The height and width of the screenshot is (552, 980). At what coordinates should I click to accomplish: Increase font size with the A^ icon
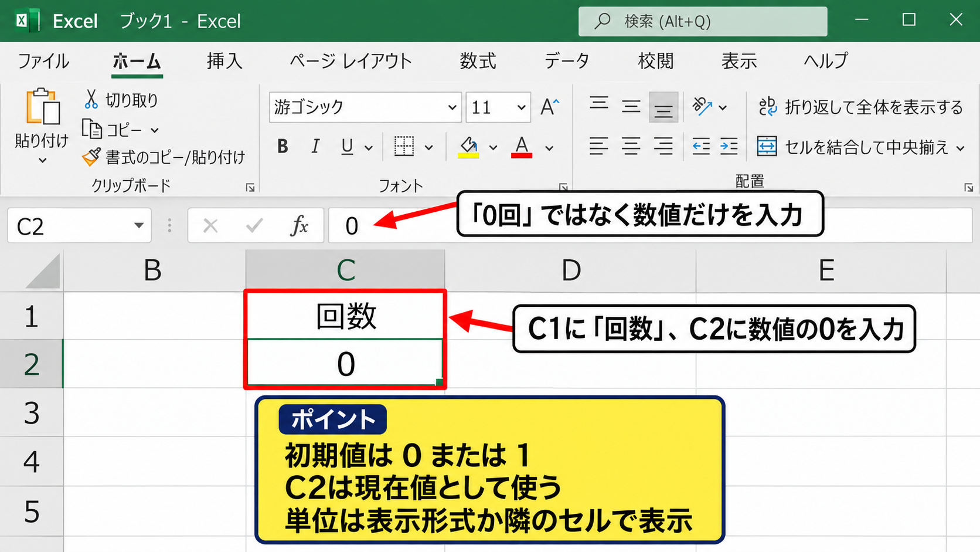[x=550, y=107]
